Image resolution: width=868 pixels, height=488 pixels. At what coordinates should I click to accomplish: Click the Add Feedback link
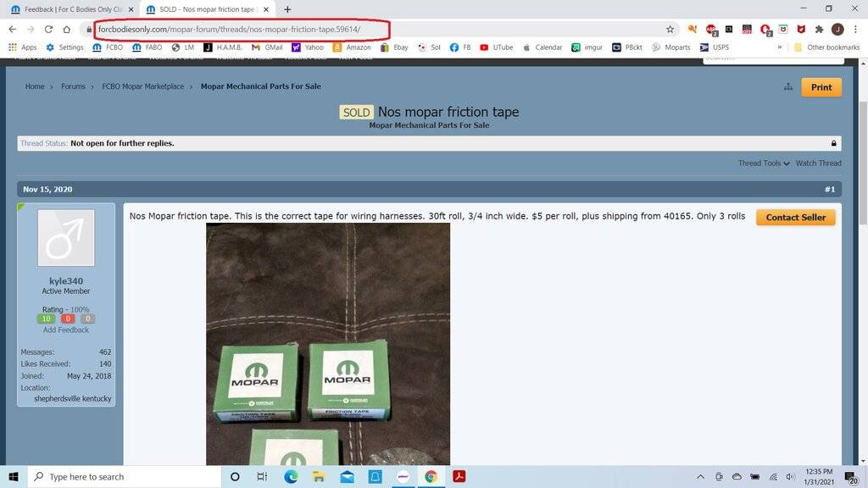click(x=66, y=330)
